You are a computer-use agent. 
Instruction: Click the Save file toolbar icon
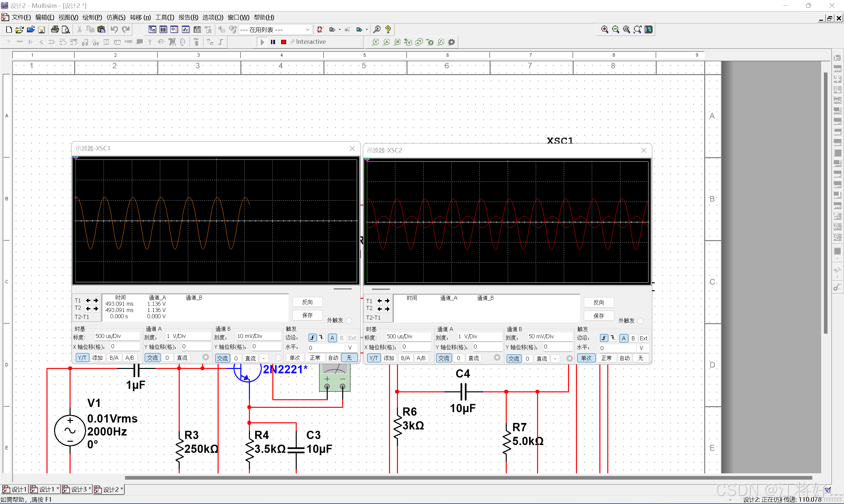42,30
